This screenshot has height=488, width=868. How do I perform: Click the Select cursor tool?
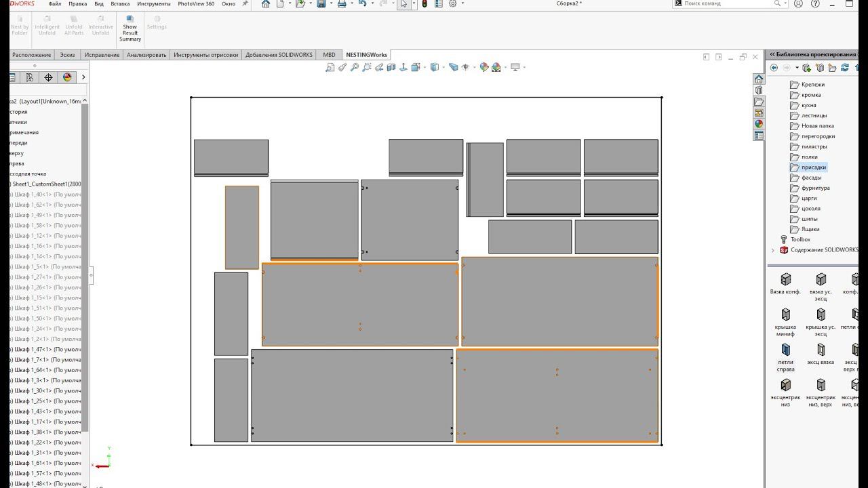coord(403,3)
